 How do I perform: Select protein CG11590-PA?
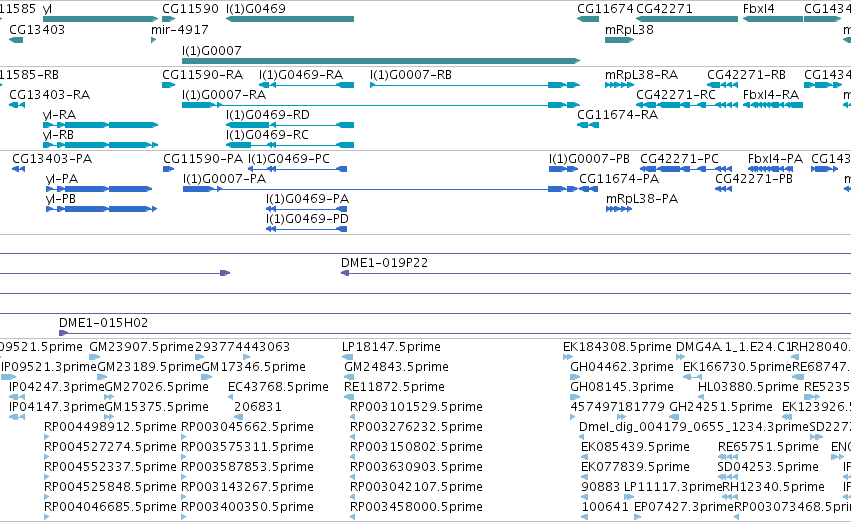(x=203, y=158)
